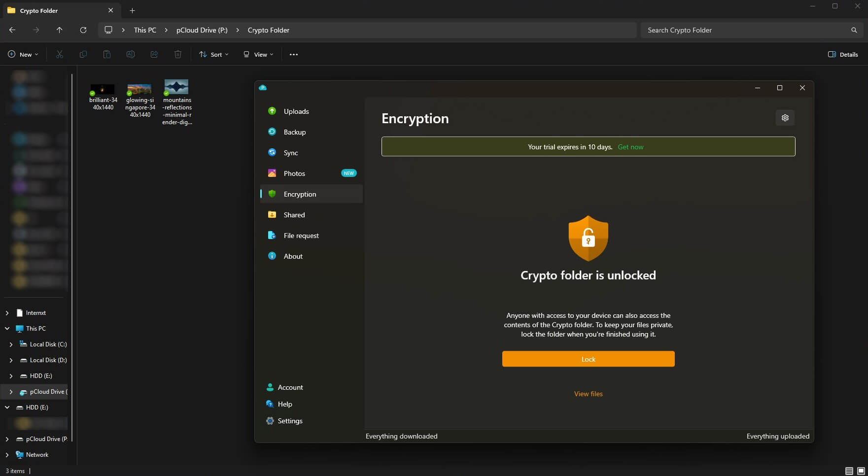
Task: Open the Sort dropdown in Explorer toolbar
Action: click(x=213, y=54)
